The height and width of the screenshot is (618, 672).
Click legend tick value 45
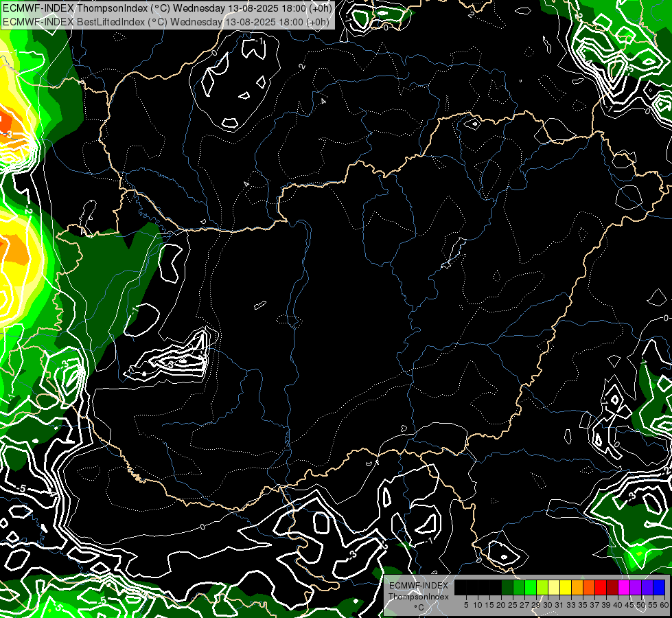pyautogui.click(x=630, y=605)
